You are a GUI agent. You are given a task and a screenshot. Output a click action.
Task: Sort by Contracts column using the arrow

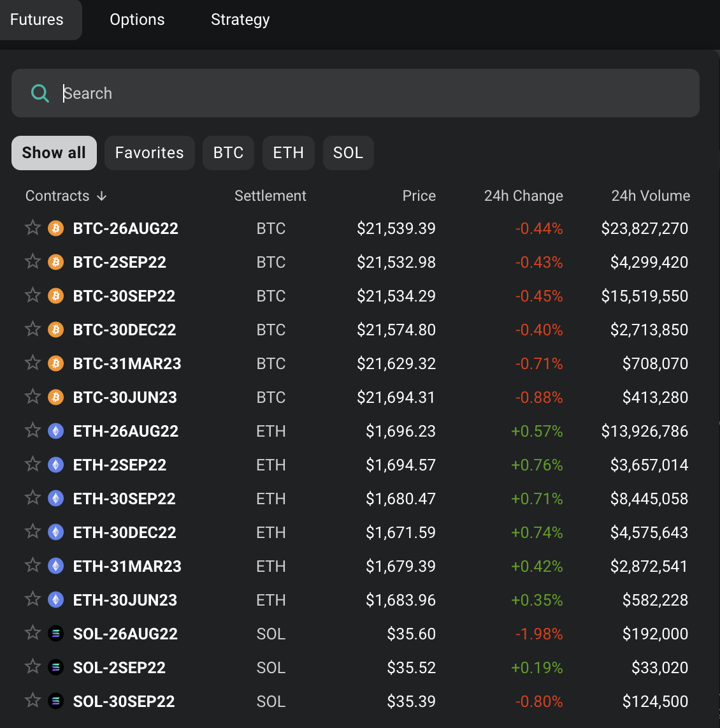[x=102, y=196]
